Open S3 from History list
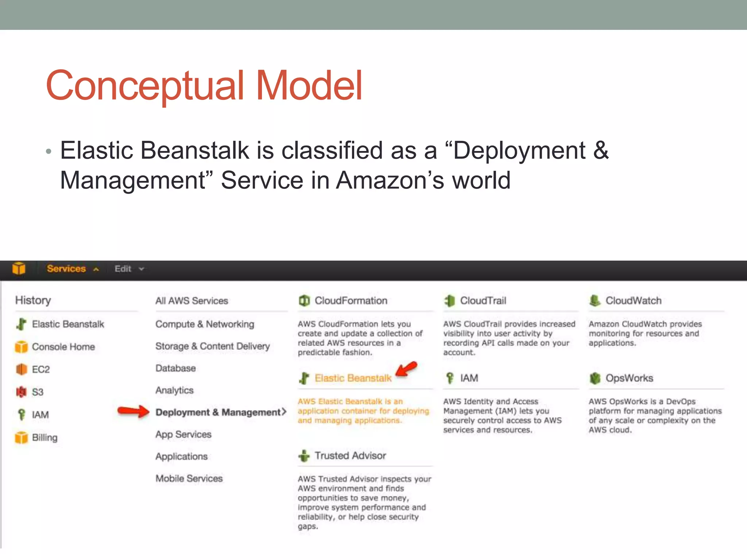This screenshot has height=560, width=747. (38, 392)
